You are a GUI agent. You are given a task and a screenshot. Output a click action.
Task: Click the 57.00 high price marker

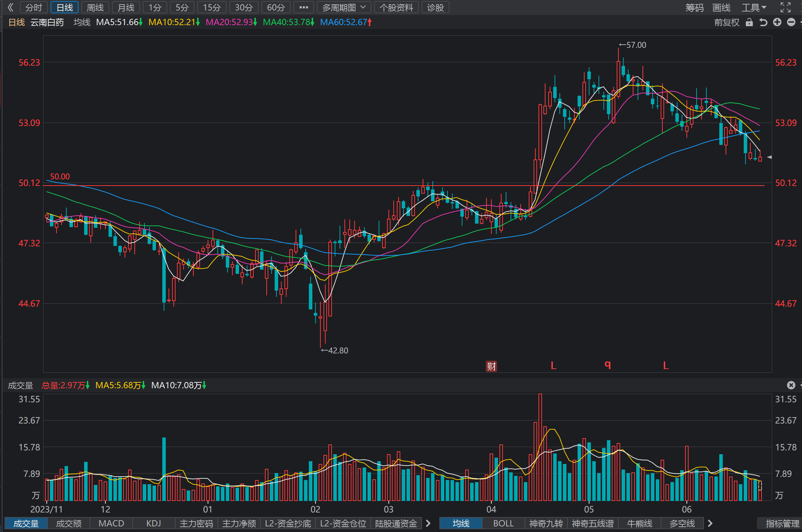click(x=633, y=45)
